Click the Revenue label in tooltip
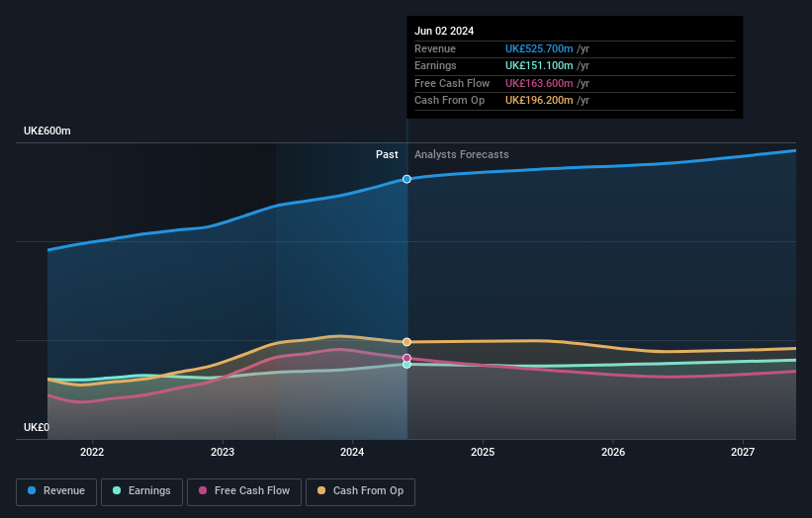 pos(435,48)
